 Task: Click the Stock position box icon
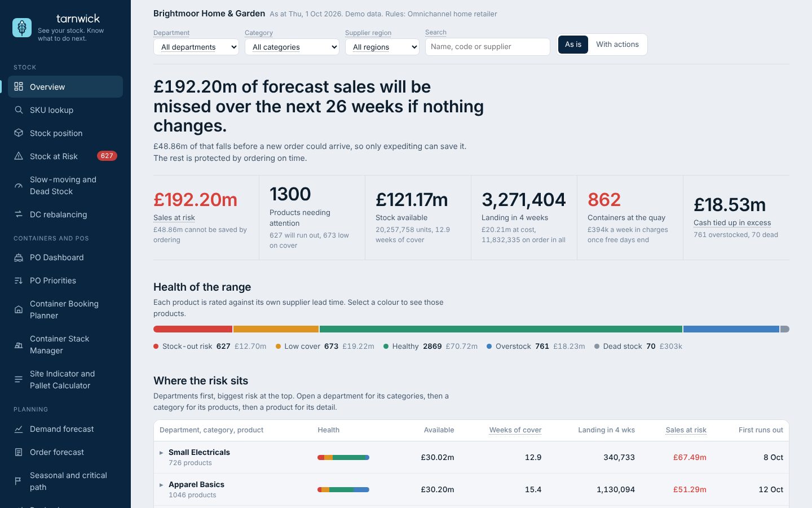(x=19, y=133)
